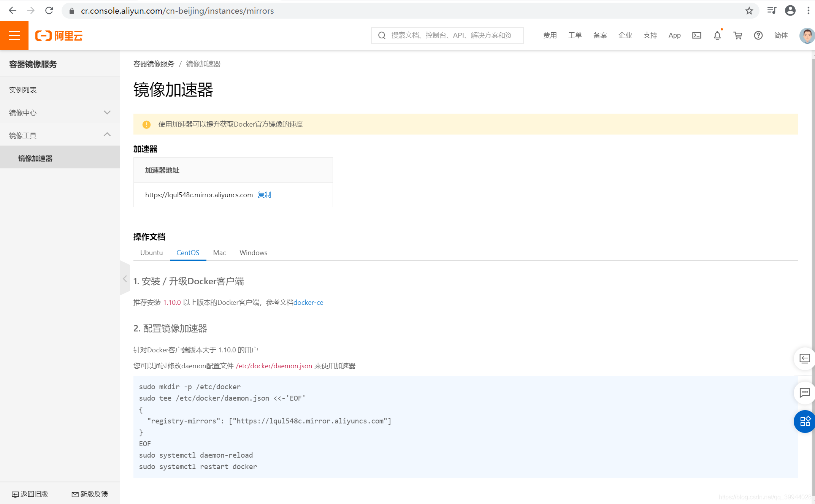Open 备案 in the top navigation
Screen dimensions: 815x504
point(600,35)
